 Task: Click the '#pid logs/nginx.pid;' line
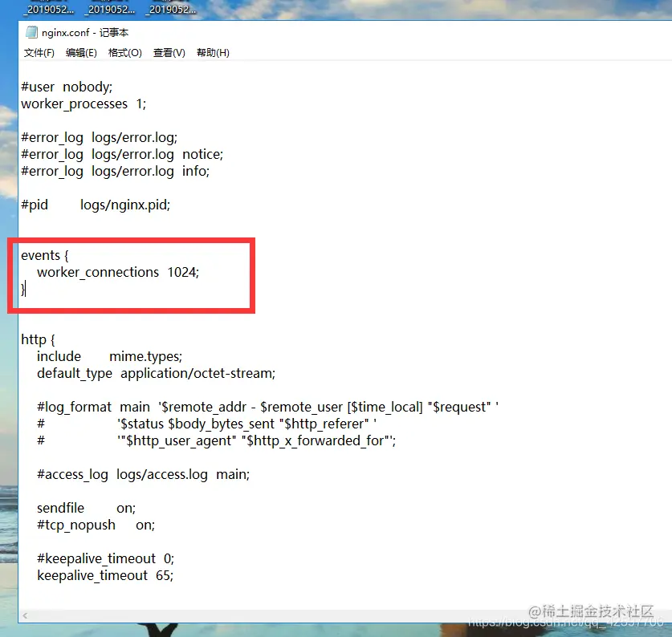coord(96,205)
